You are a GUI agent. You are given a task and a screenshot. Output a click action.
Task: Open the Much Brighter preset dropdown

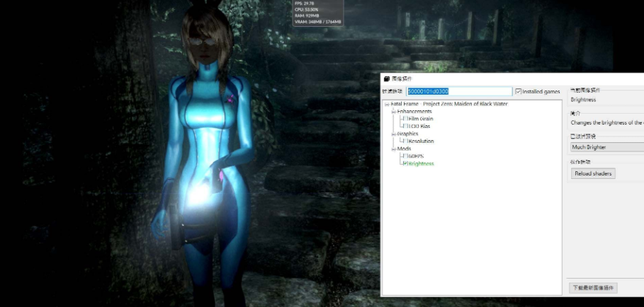[x=607, y=147]
